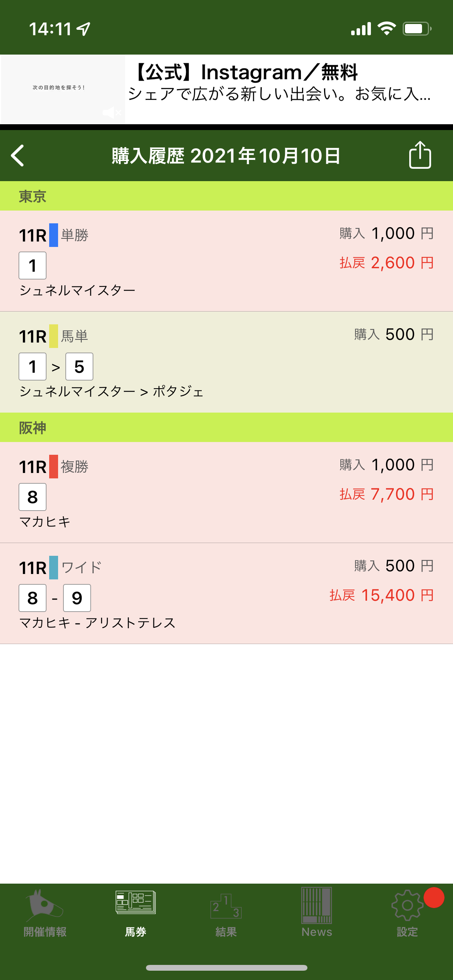Select the 東京 venue section header
453x980 pixels.
pyautogui.click(x=226, y=196)
